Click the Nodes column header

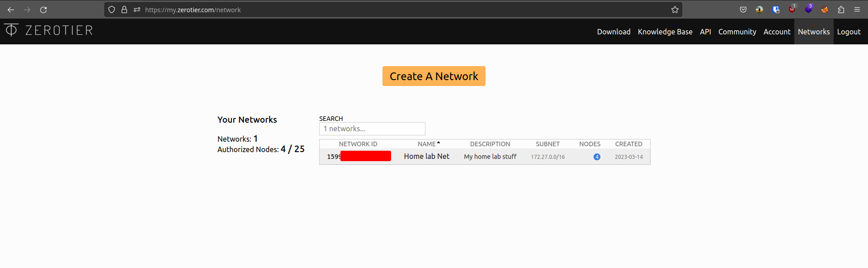click(x=590, y=144)
